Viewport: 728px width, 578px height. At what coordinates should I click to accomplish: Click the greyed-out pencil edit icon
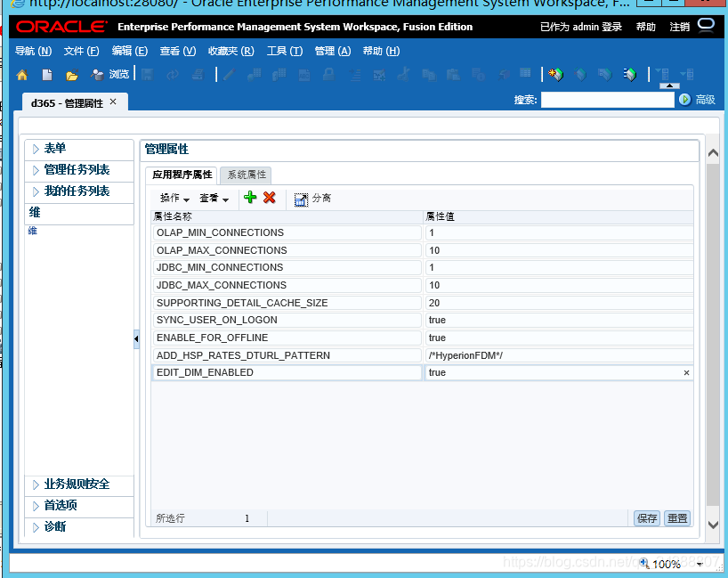[229, 74]
